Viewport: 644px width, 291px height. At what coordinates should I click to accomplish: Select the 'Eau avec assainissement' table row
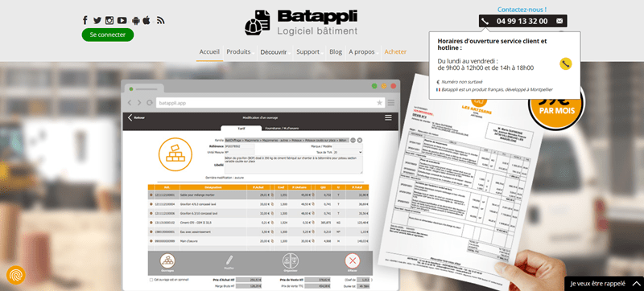(258, 232)
